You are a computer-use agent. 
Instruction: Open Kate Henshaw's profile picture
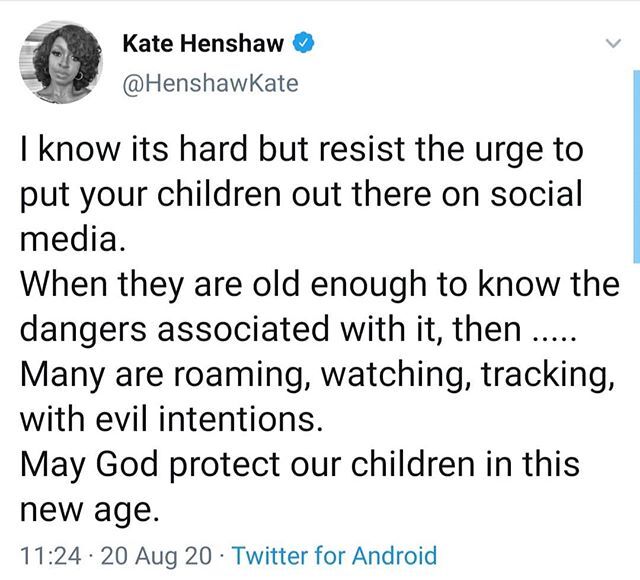62,62
